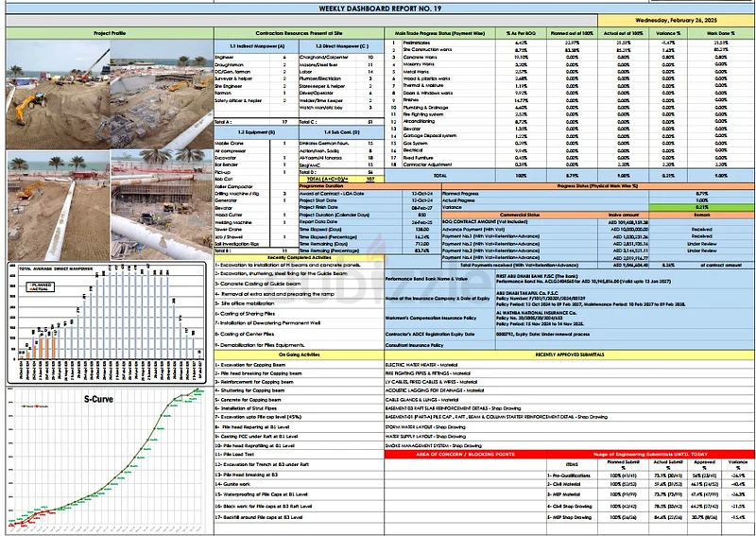756x536 pixels.
Task: Click the '14- Gunite work' activity
Action: [232, 483]
